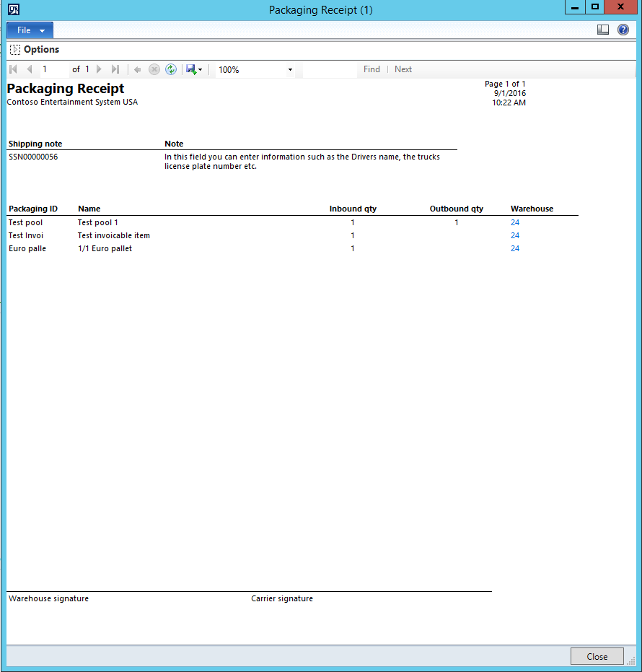Open the view layout icon
The height and width of the screenshot is (672, 642).
[603, 30]
